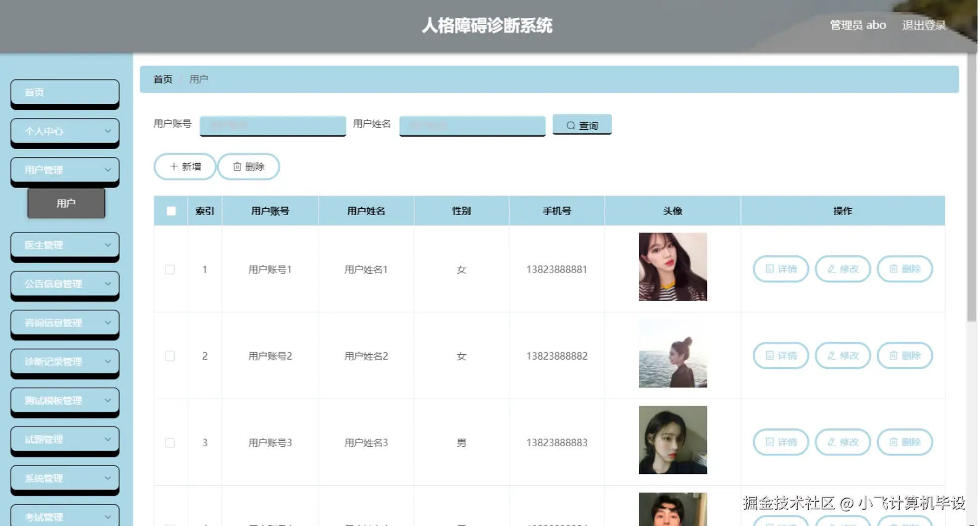Open 详情 for 用户账号2

[781, 355]
